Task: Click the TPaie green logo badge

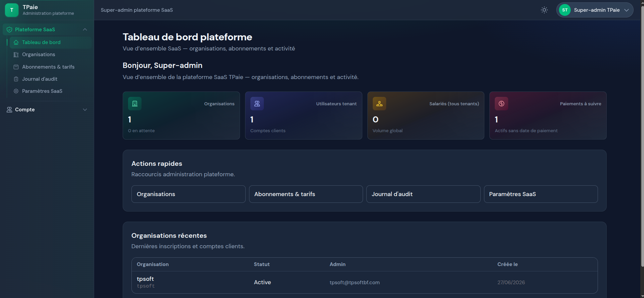Action: point(12,10)
